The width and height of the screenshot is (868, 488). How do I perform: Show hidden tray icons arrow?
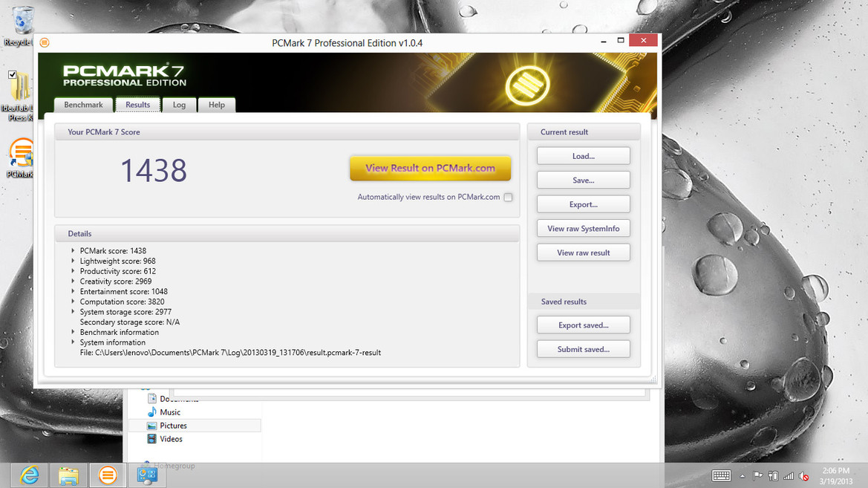[743, 476]
